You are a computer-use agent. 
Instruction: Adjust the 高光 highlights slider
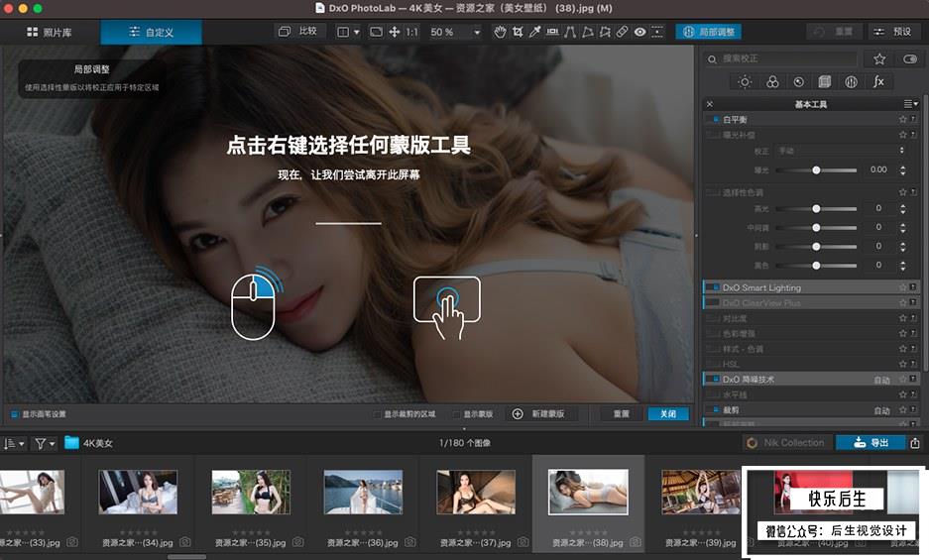[x=816, y=208]
